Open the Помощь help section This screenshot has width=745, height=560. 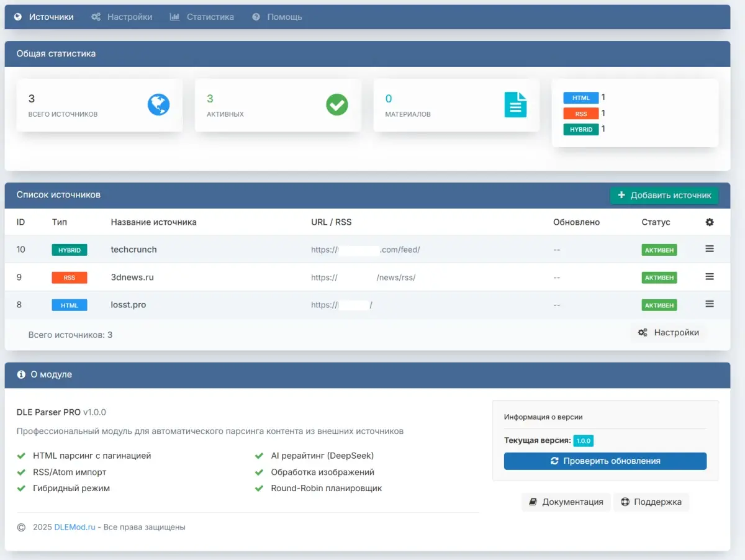pos(278,17)
